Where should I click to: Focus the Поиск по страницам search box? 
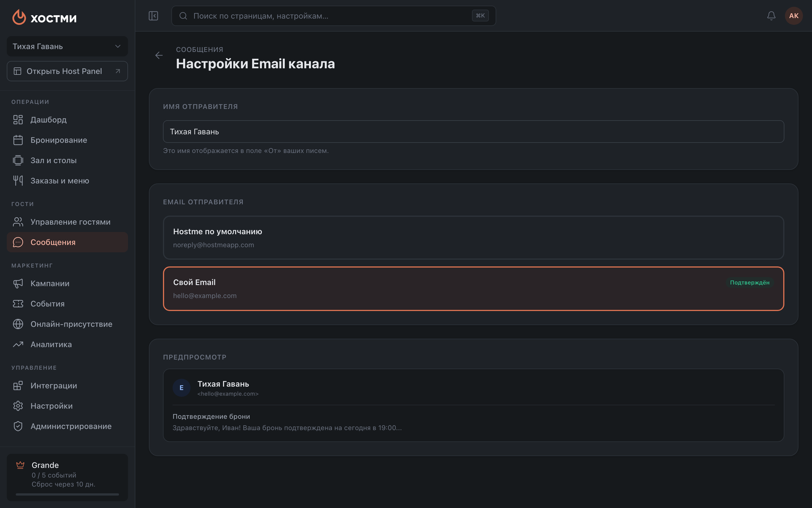tap(334, 16)
